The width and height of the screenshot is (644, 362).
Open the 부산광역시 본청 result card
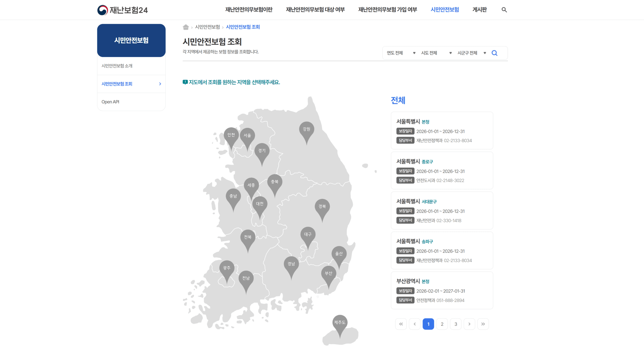point(442,290)
